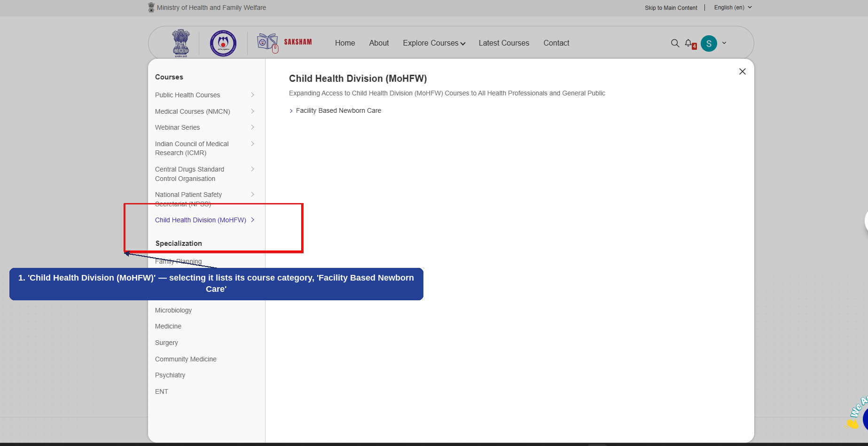Image resolution: width=868 pixels, height=446 pixels.
Task: Click the Specialization section heading
Action: [179, 243]
